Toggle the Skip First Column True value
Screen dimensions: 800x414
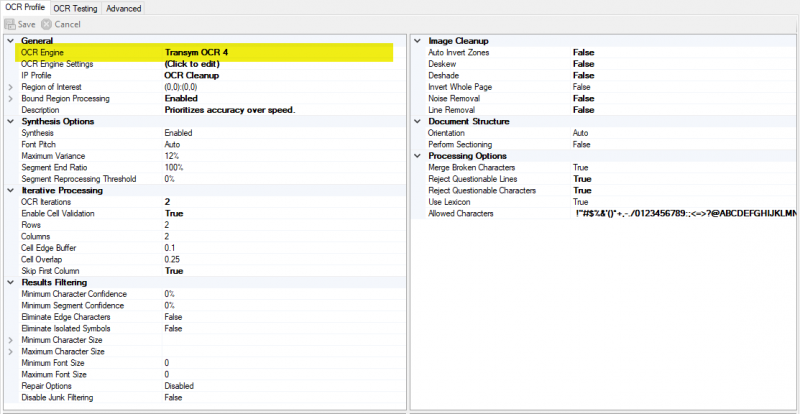tap(174, 271)
